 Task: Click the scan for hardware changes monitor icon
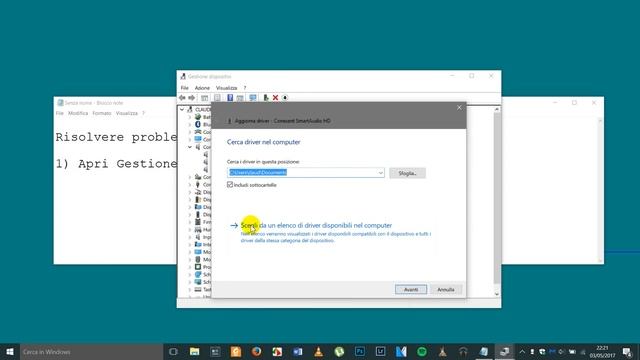coord(253,98)
